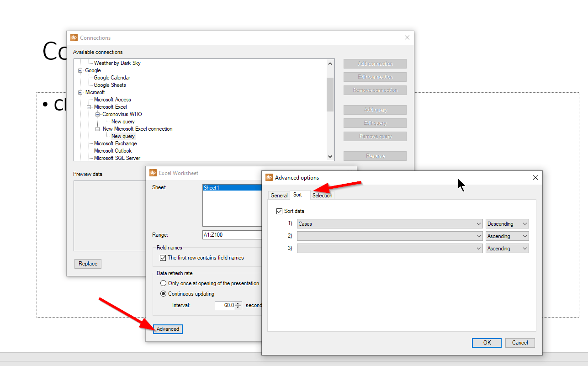Viewport: 588px width, 366px height.
Task: Select Microsoft Exchange in connections tree
Action: coord(115,143)
